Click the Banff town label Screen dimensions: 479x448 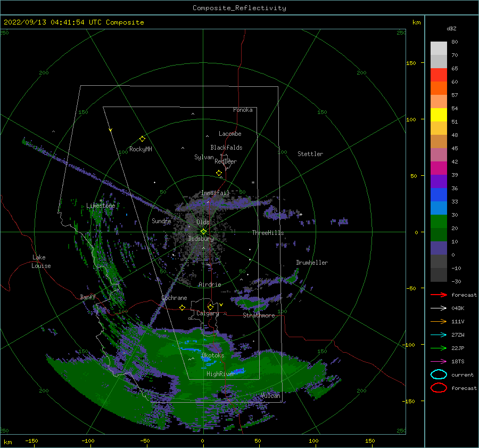[x=88, y=297]
